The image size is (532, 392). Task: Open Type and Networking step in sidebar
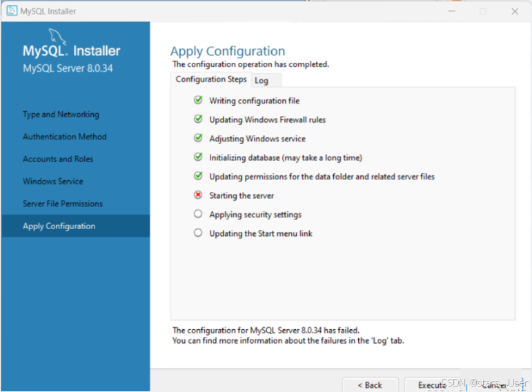pyautogui.click(x=61, y=115)
